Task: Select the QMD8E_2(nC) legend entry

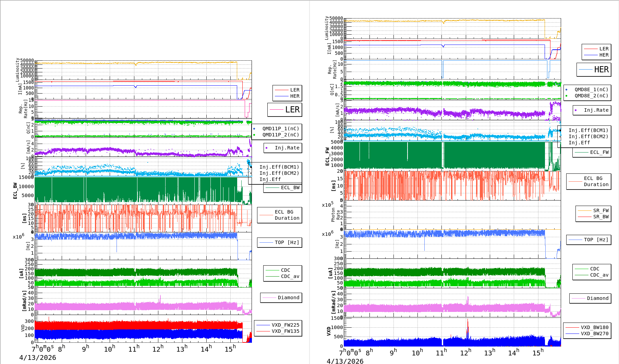Action: pos(591,96)
